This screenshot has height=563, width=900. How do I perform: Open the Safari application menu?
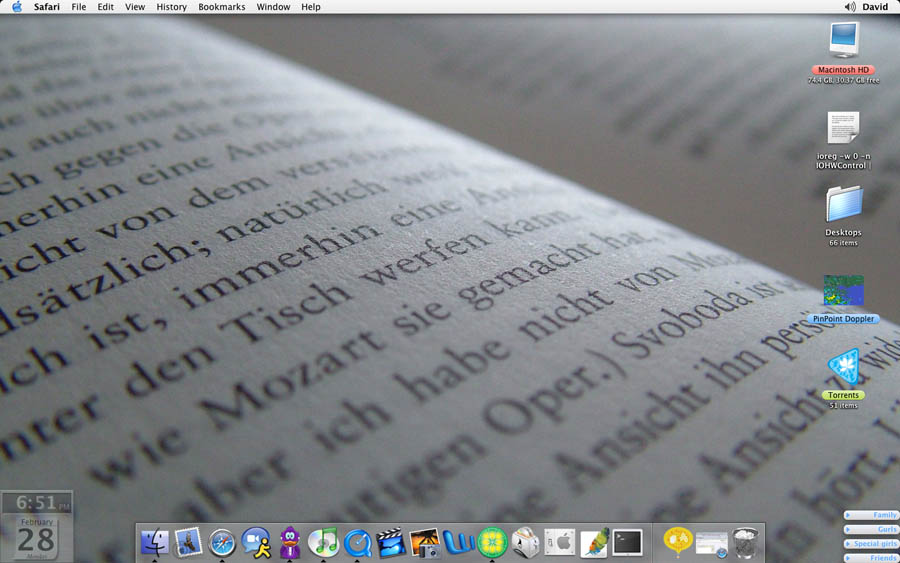pyautogui.click(x=46, y=7)
